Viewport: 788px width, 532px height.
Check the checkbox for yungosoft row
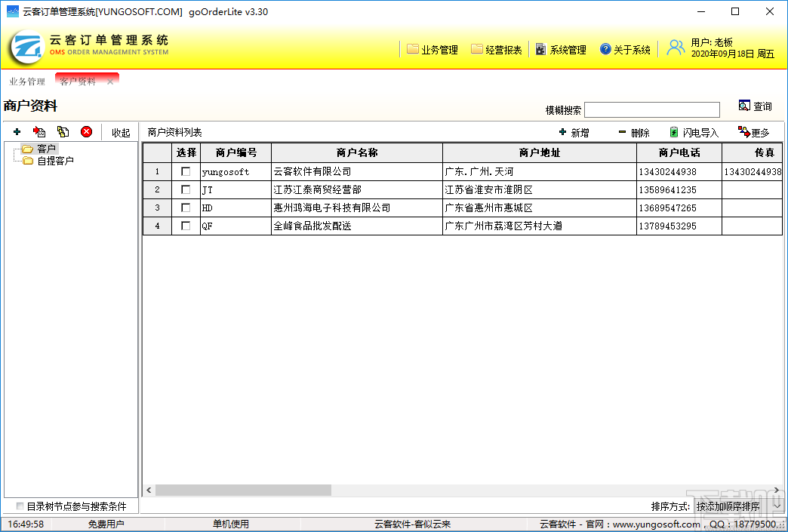[185, 171]
